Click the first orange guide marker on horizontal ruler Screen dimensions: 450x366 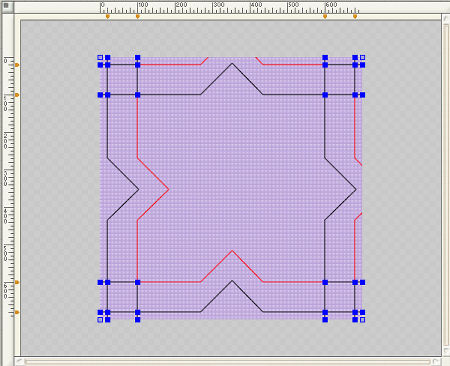[x=107, y=16]
